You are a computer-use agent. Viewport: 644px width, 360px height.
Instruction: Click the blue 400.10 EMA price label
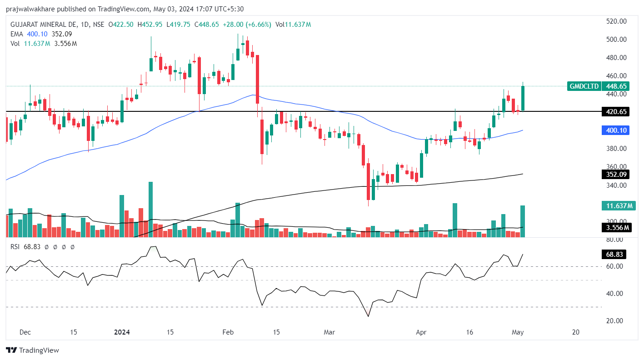tap(616, 130)
